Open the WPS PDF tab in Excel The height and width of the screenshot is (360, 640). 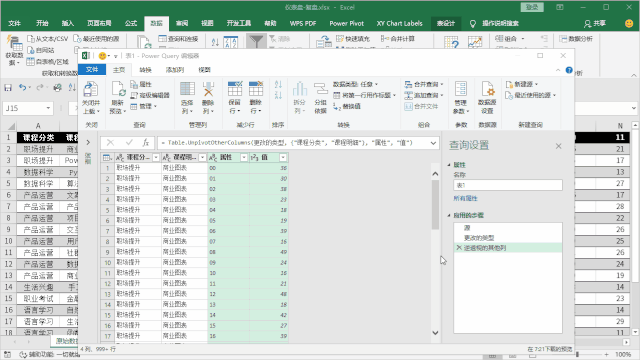[x=303, y=23]
